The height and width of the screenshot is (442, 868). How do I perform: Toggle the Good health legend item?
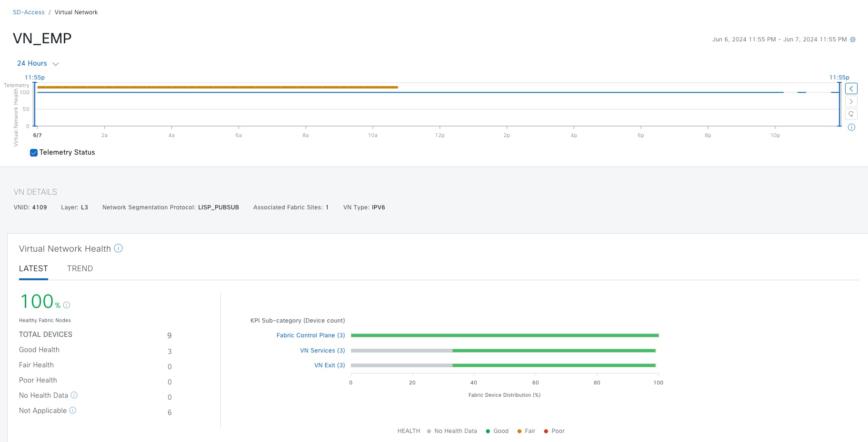[x=497, y=431]
